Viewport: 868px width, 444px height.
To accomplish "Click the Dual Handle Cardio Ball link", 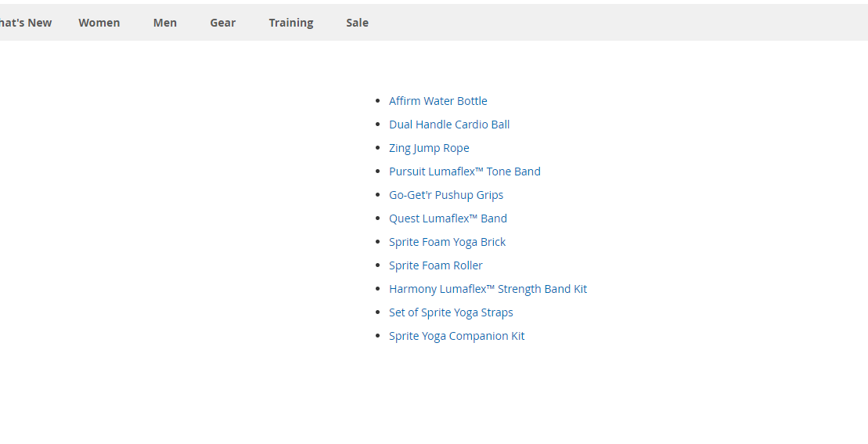I will (x=449, y=125).
